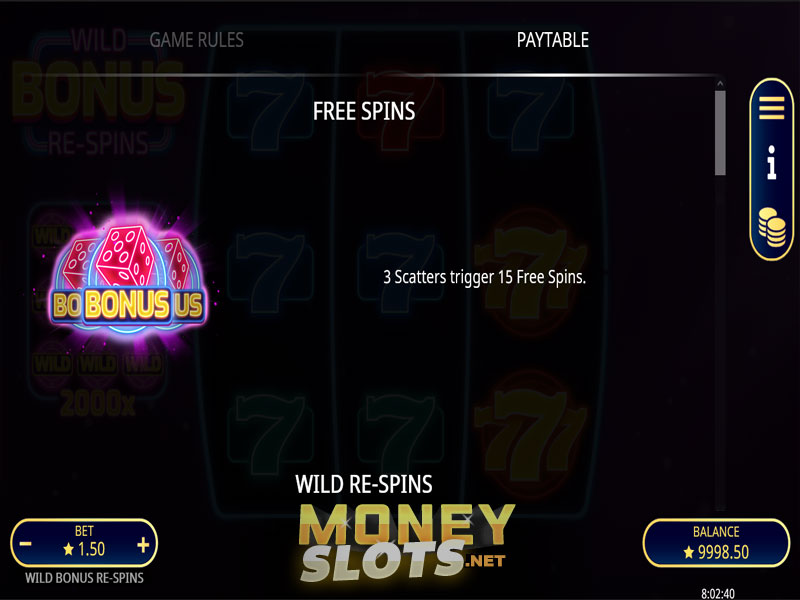The width and height of the screenshot is (800, 600).
Task: Increase bet with the plus button
Action: (x=143, y=545)
